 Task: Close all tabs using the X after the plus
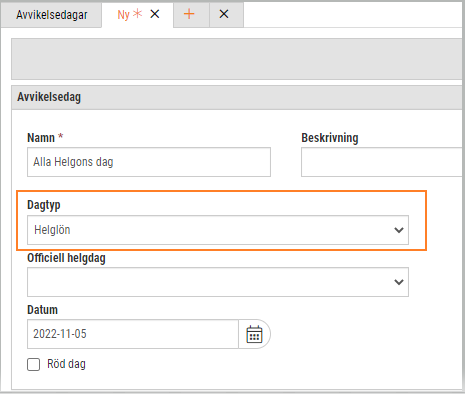click(224, 14)
